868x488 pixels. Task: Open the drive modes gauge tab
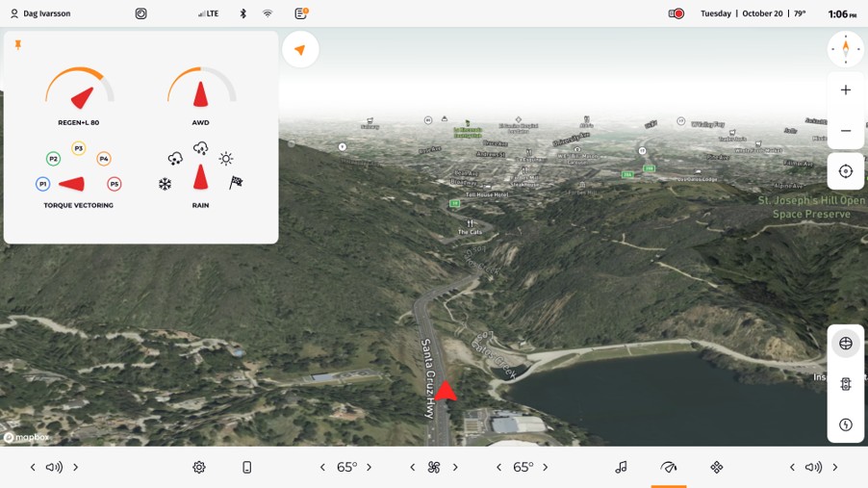point(669,467)
